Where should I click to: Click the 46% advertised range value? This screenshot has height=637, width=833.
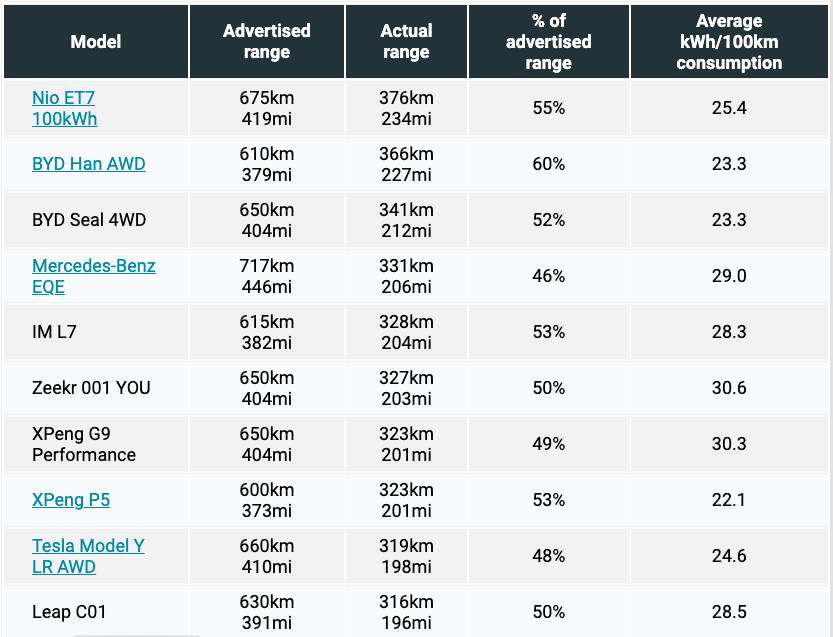click(x=549, y=276)
